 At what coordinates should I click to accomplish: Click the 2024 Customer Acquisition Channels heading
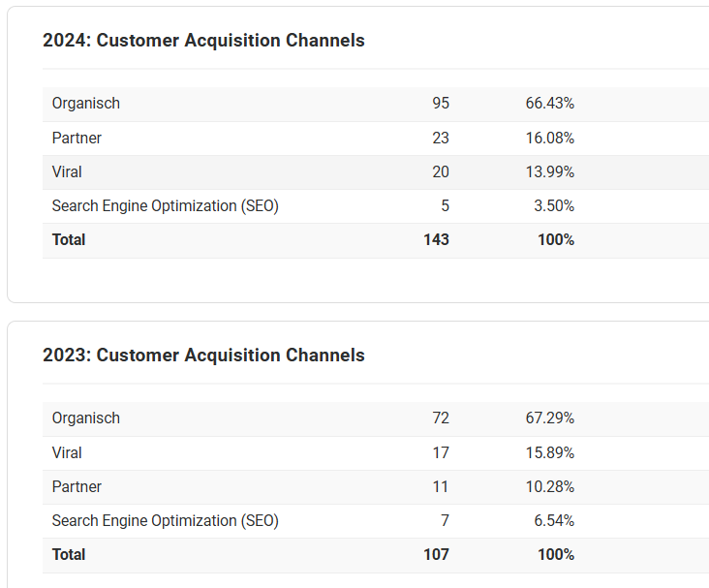203,41
